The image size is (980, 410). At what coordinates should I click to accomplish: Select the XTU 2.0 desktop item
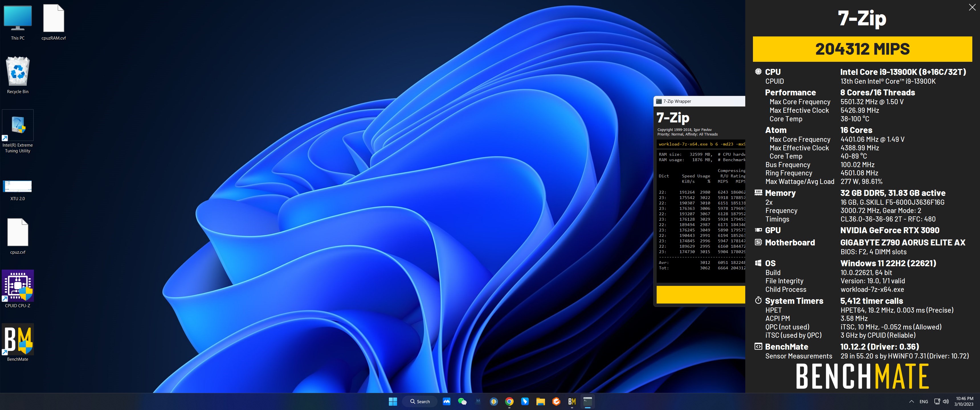click(x=17, y=190)
